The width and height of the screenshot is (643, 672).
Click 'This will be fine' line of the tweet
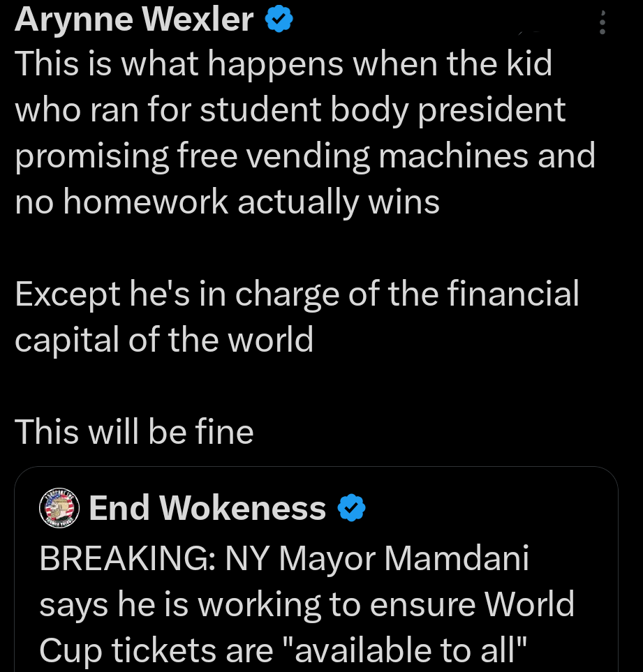[134, 431]
